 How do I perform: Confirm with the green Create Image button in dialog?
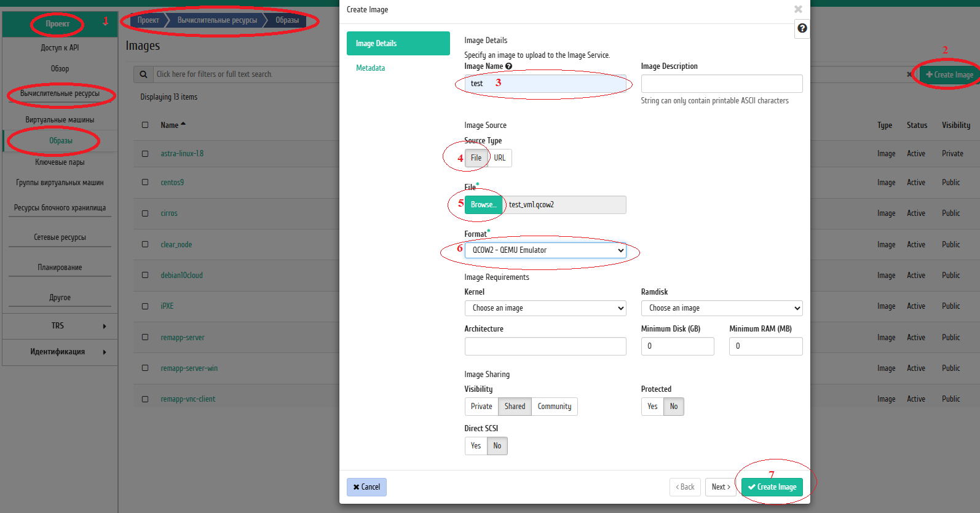pyautogui.click(x=772, y=487)
